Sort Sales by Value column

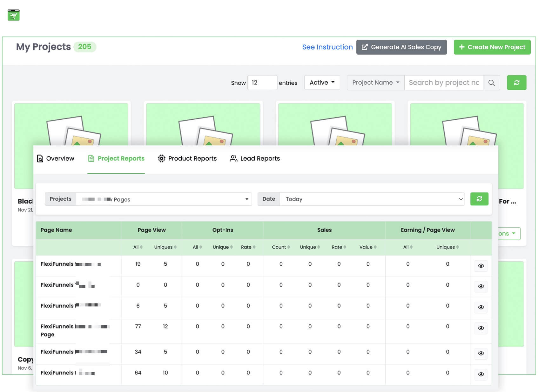(368, 247)
